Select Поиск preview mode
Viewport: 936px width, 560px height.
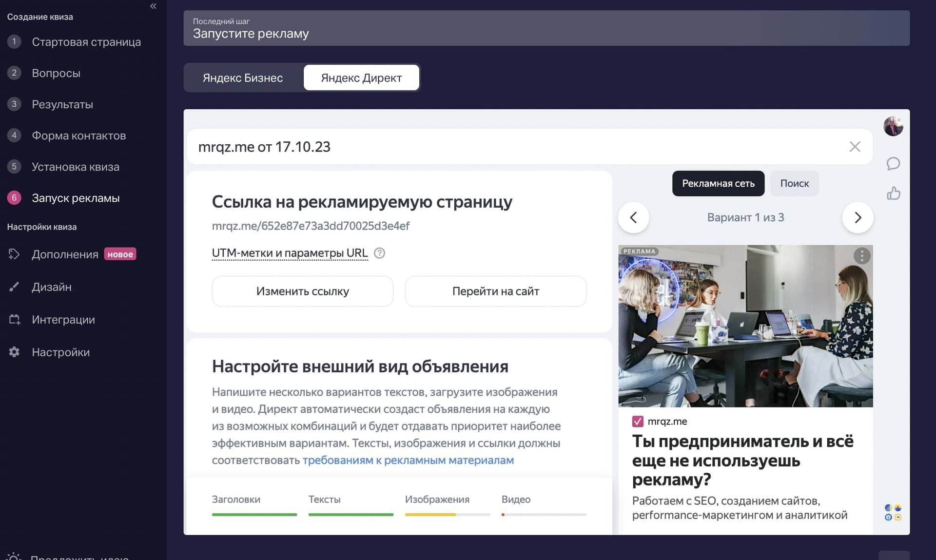pos(794,184)
